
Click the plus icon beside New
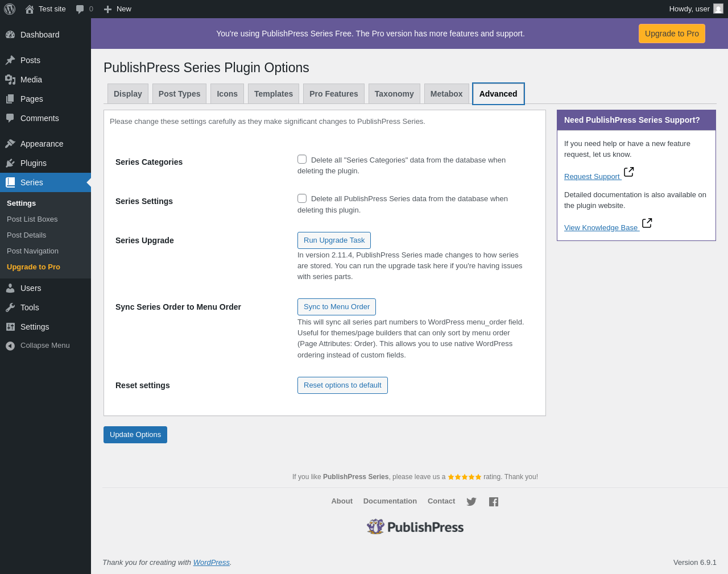[107, 9]
